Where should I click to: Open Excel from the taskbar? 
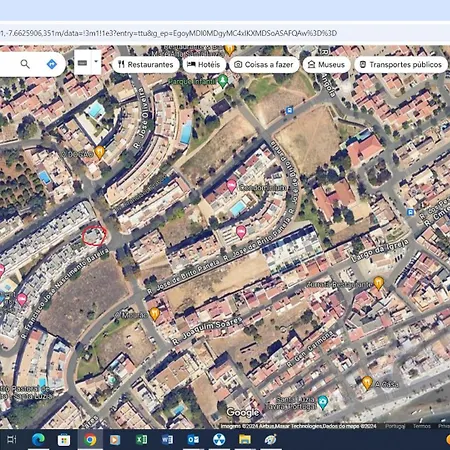click(x=141, y=440)
